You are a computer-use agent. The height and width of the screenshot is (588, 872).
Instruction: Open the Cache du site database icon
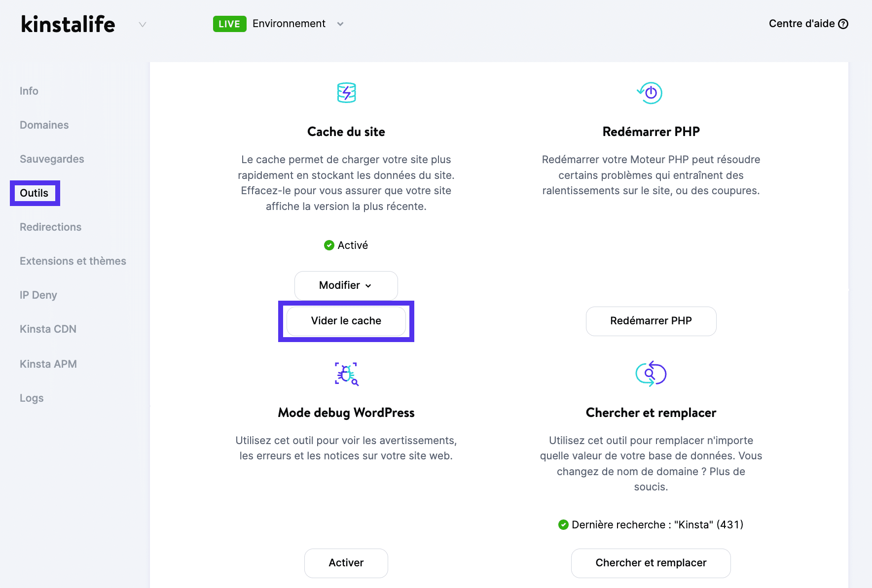tap(346, 93)
